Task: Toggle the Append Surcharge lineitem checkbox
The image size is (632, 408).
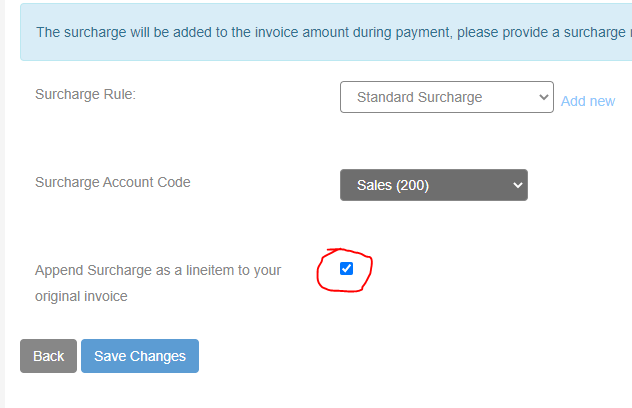Action: 346,269
